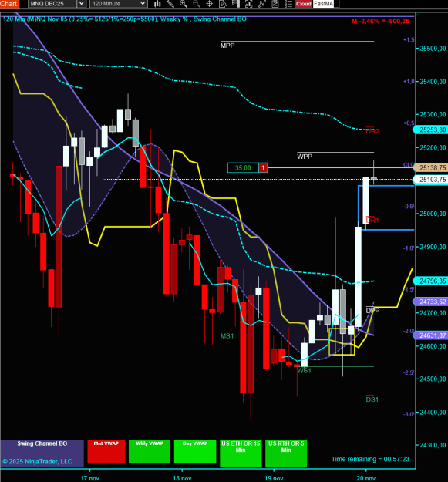Screen dimensions: 448x482
Task: Click the Swing Channel BO panel
Action: 42,453
